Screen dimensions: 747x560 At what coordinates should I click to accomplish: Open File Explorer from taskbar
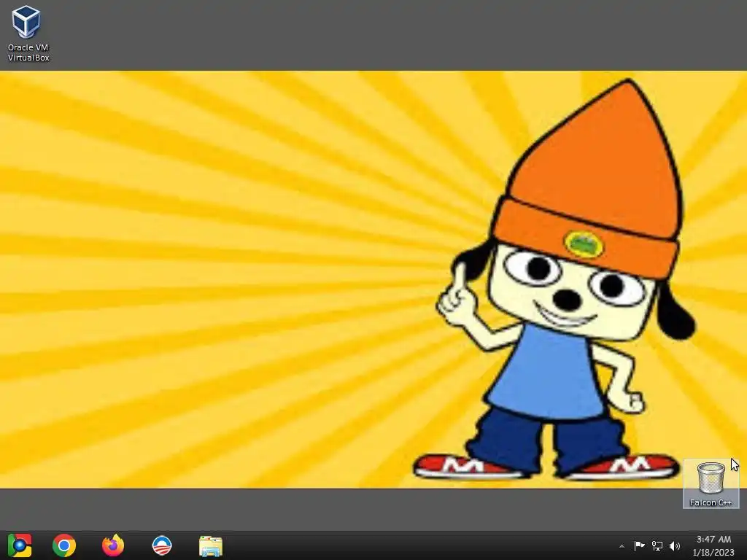coord(211,545)
